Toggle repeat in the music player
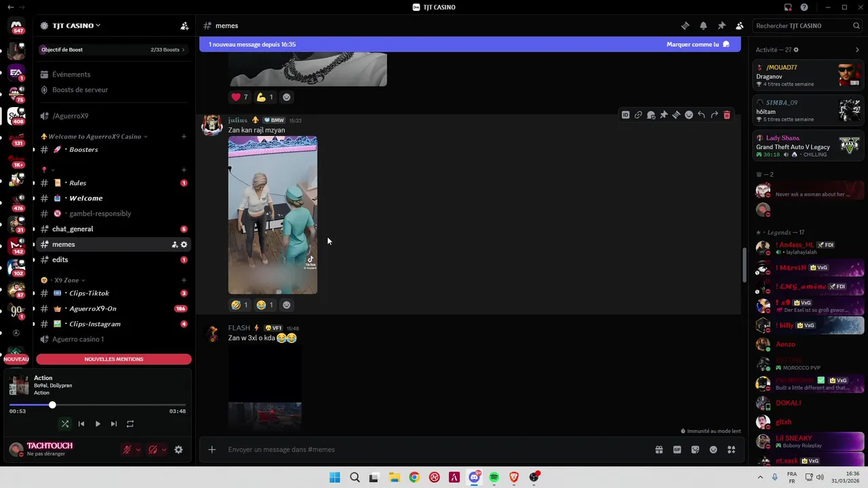 point(130,424)
